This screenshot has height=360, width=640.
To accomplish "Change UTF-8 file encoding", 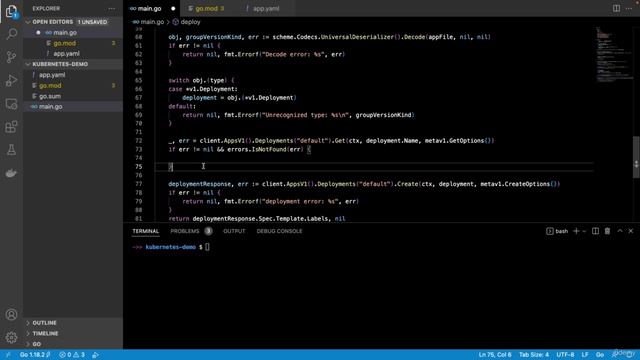I will pos(565,355).
